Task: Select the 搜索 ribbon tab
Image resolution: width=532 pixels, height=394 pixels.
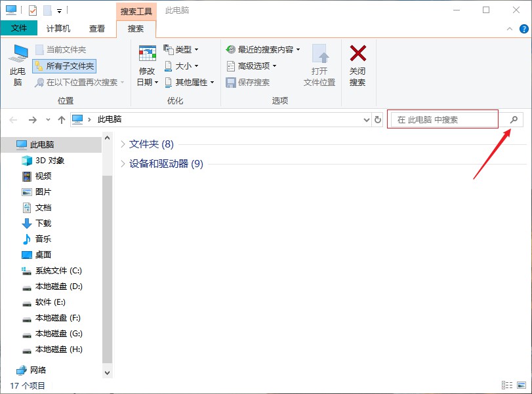Action: (x=136, y=29)
